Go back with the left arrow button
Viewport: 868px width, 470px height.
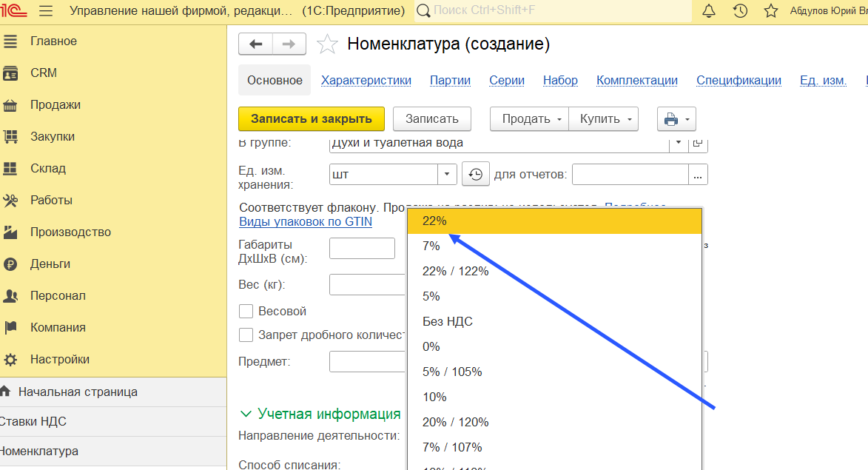tap(255, 44)
